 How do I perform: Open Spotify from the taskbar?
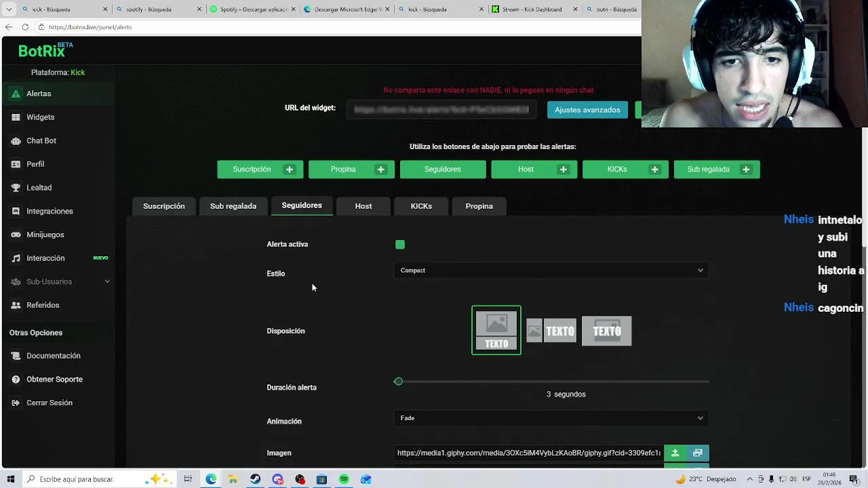point(344,479)
